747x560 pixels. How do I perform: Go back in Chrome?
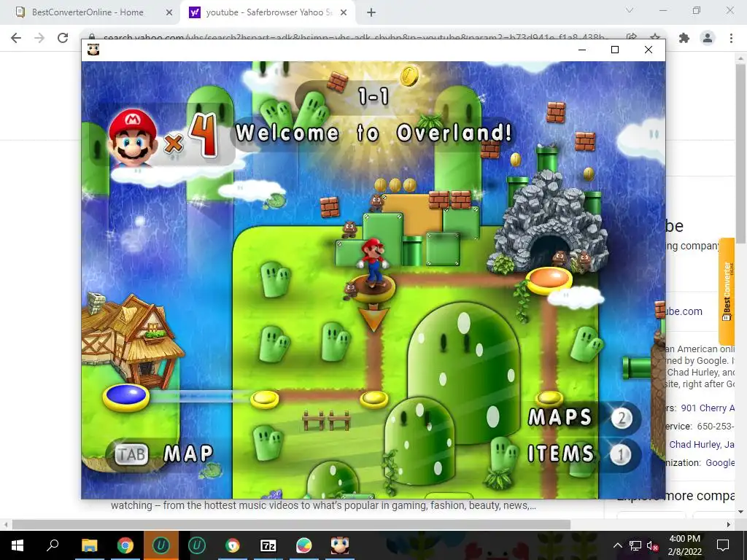tap(16, 38)
